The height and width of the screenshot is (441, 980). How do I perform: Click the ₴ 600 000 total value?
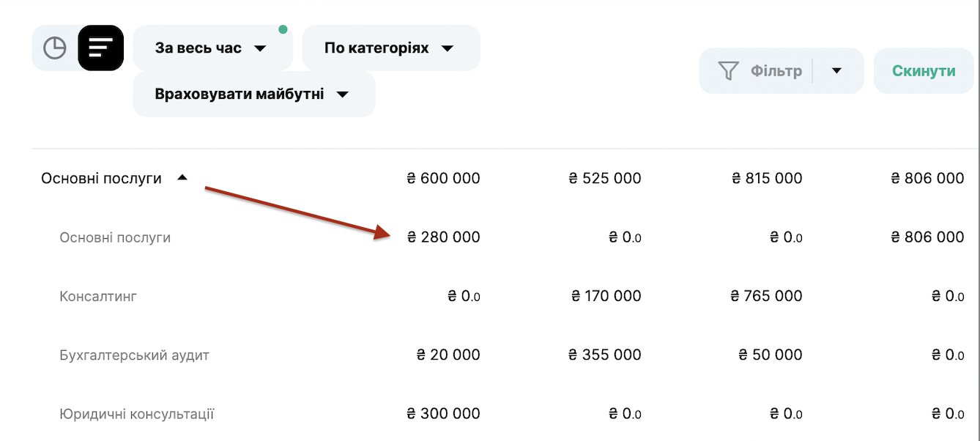[444, 178]
